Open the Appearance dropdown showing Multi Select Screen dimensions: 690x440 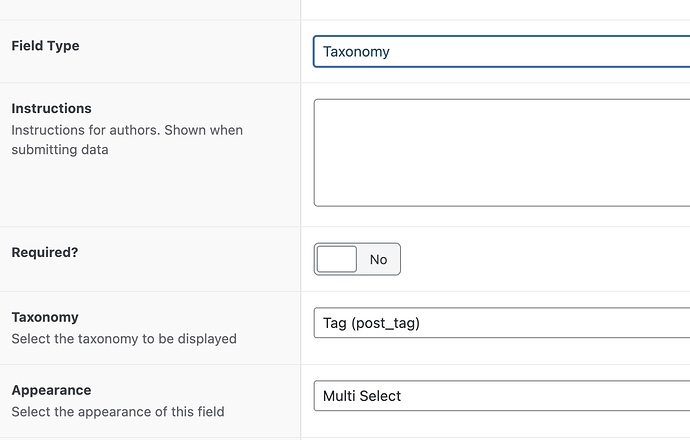click(500, 396)
